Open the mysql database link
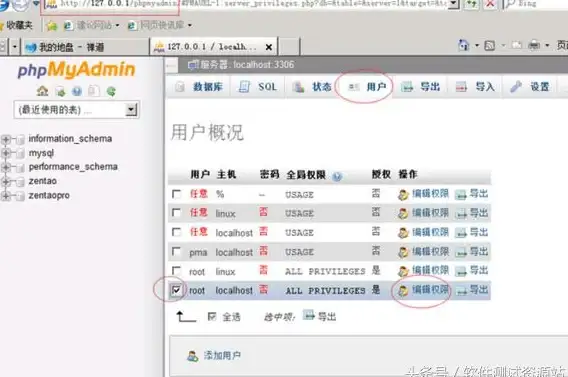The width and height of the screenshot is (568, 377). click(x=41, y=153)
